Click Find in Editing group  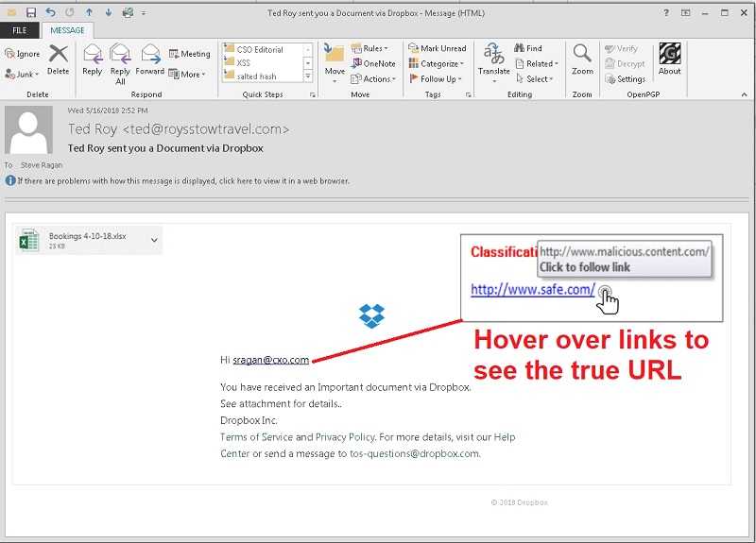(x=528, y=48)
